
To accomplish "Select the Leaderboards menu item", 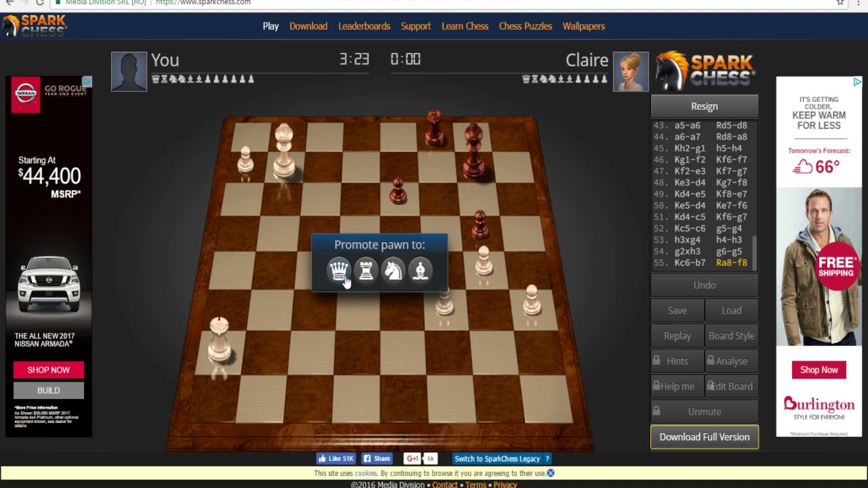I will pos(364,26).
